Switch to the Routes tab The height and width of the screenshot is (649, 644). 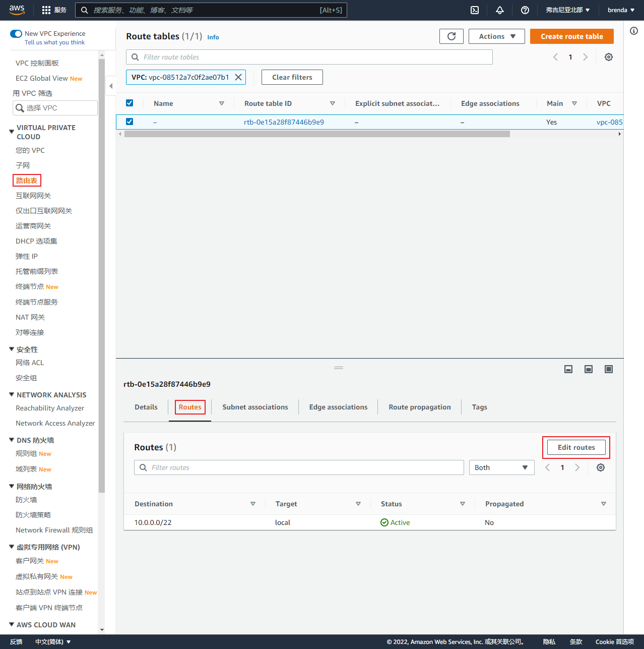coord(190,407)
